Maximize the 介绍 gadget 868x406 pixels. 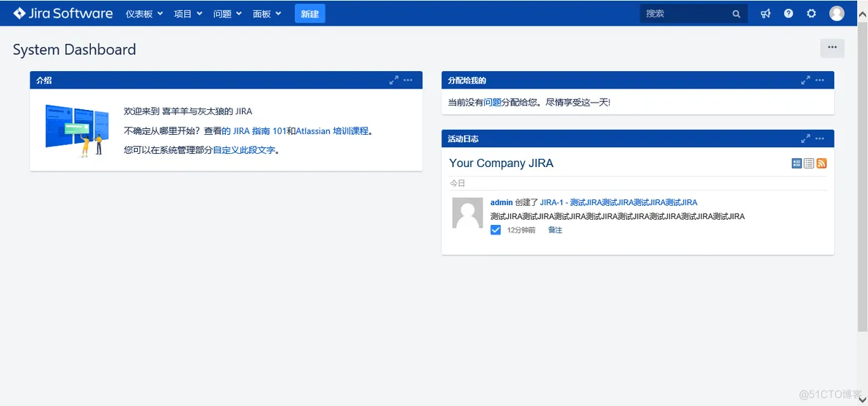coord(394,80)
